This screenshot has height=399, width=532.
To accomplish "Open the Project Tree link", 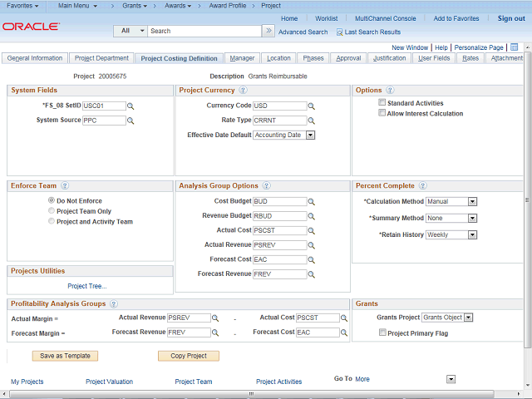I will click(x=86, y=286).
